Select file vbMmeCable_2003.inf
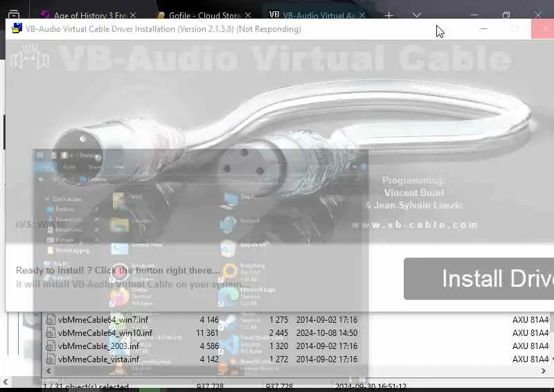 (x=98, y=346)
